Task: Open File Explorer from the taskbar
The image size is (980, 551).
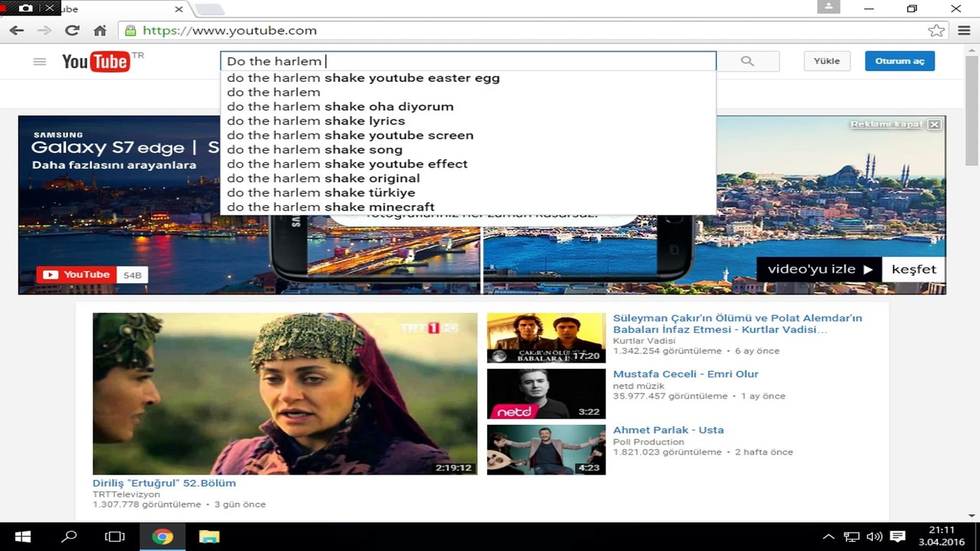Action: tap(209, 536)
